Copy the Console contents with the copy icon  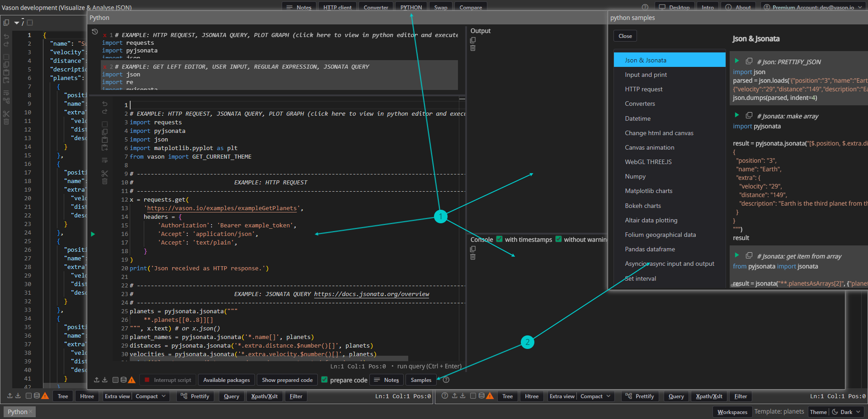click(473, 249)
